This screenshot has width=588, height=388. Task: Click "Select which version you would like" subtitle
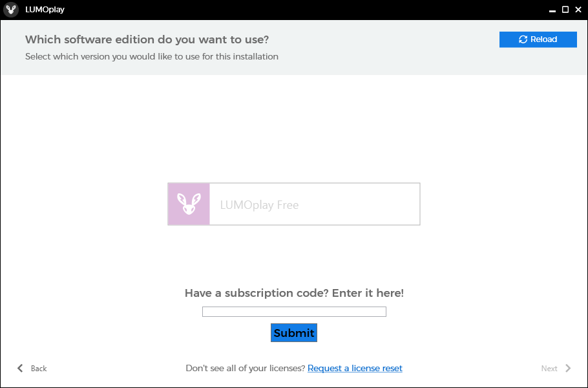click(151, 57)
